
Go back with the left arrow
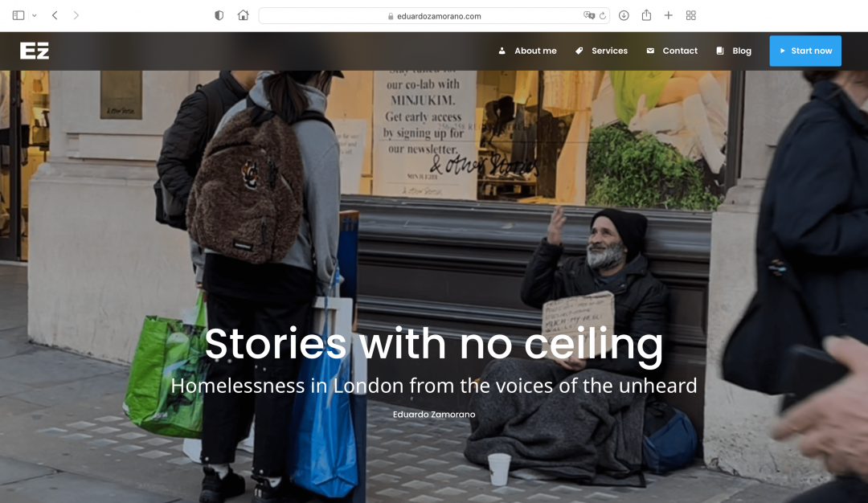pos(55,15)
